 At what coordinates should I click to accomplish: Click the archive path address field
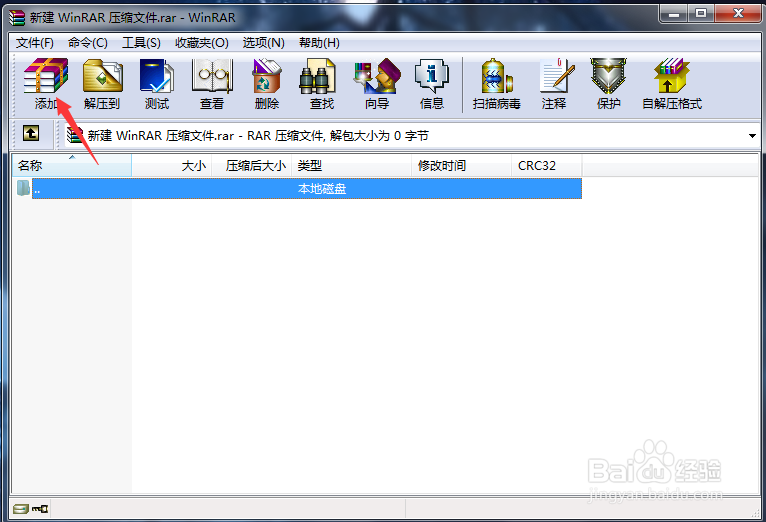410,136
